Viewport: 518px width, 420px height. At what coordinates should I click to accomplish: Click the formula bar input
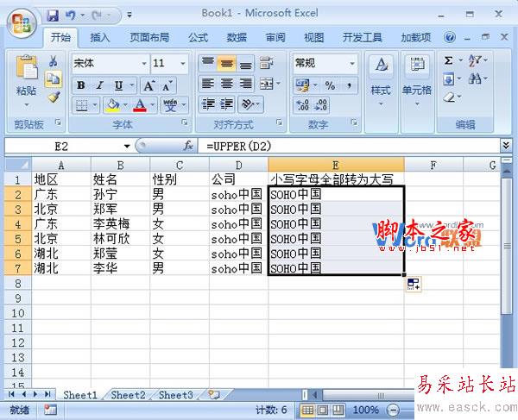tap(351, 146)
